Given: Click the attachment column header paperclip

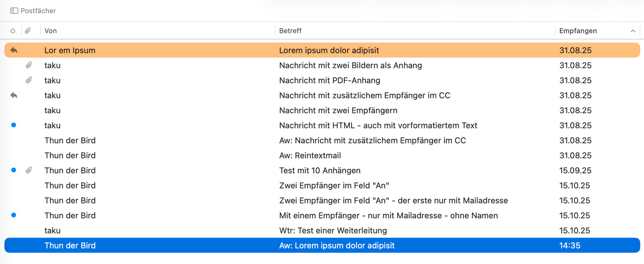Looking at the screenshot, I should coord(28,31).
